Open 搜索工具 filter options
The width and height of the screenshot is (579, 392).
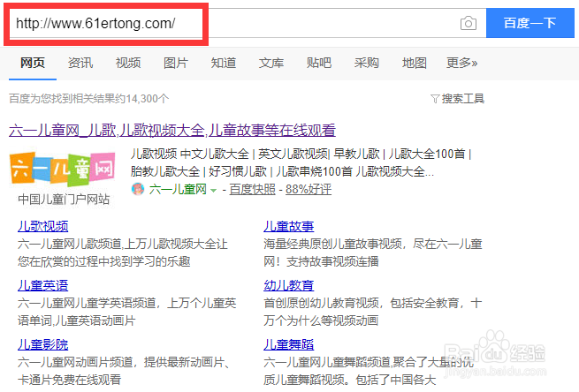(462, 99)
